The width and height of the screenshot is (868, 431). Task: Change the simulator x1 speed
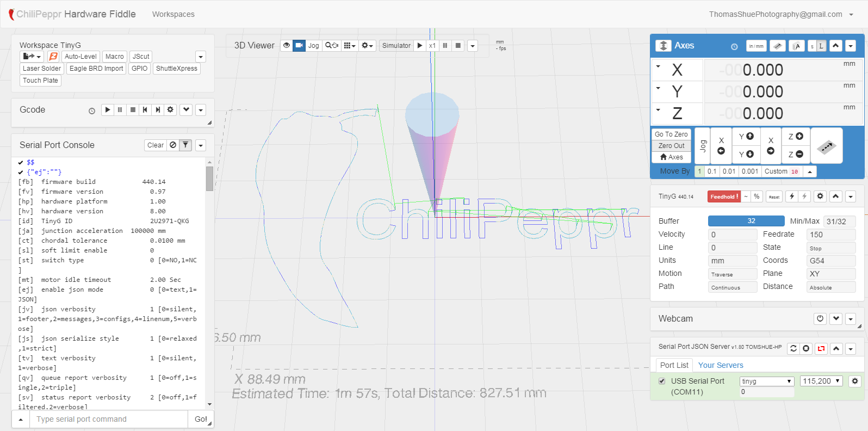click(x=432, y=46)
